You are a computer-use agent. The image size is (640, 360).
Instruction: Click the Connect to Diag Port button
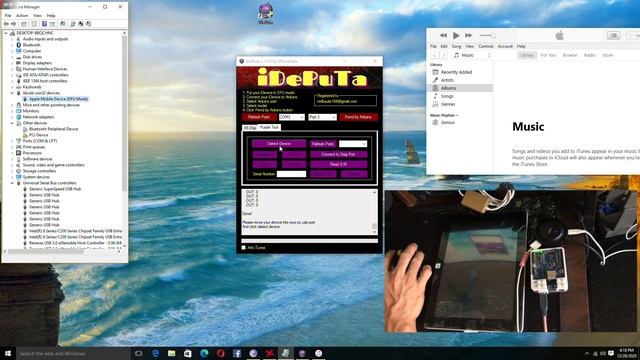tap(338, 154)
